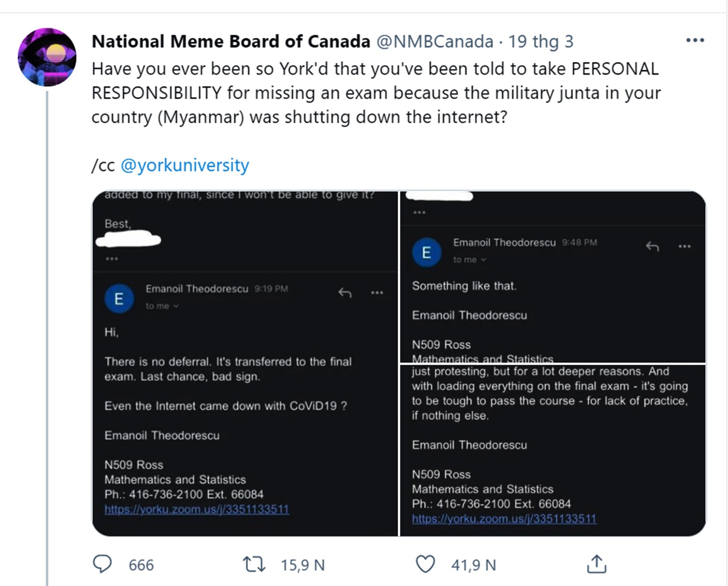
Task: Open more options in the 9:19 PM email
Action: click(x=378, y=292)
